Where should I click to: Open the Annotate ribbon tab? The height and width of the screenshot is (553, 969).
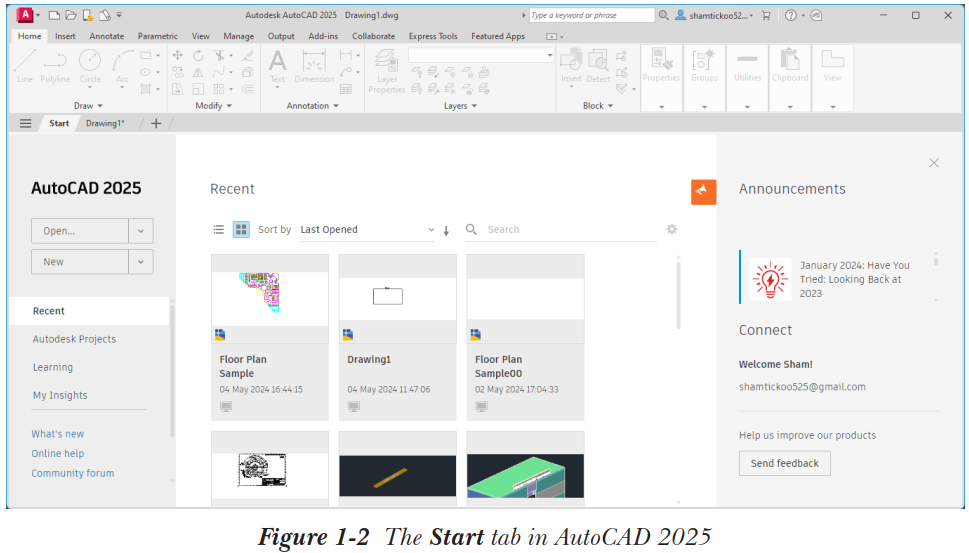tap(106, 36)
